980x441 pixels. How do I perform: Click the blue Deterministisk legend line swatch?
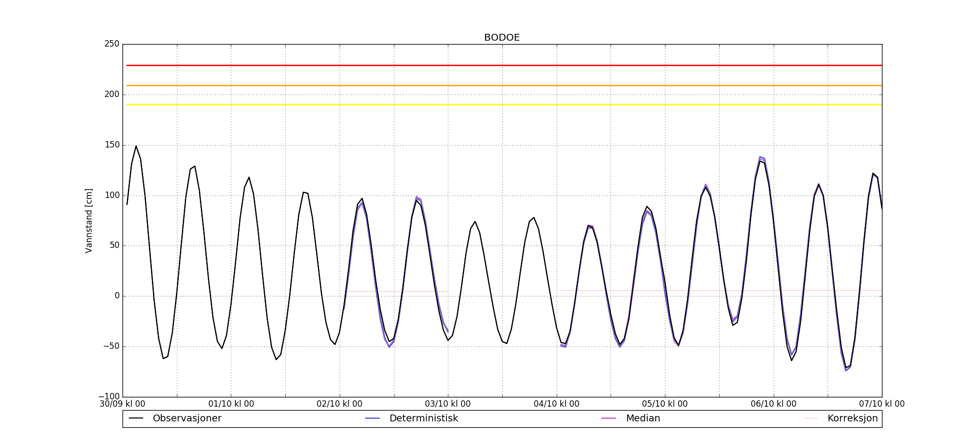(372, 418)
